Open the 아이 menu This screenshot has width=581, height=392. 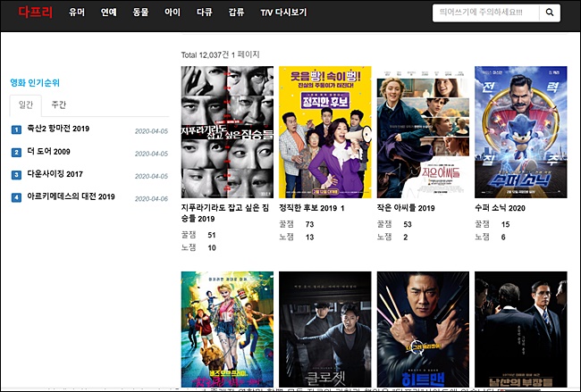click(x=173, y=13)
